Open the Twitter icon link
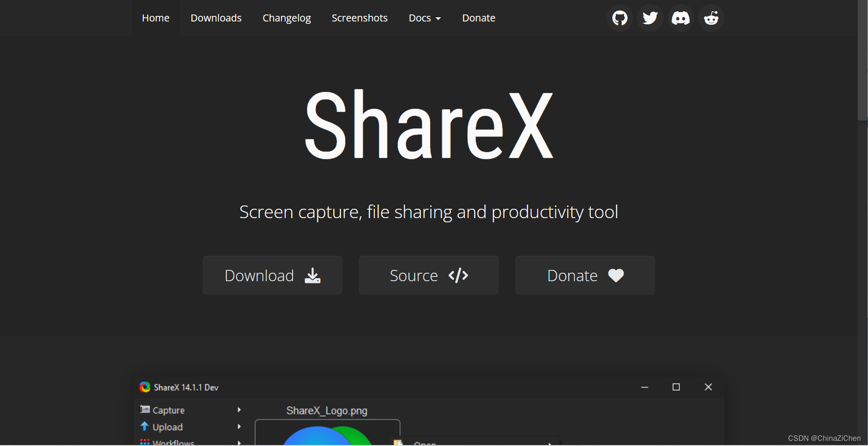 coord(650,18)
